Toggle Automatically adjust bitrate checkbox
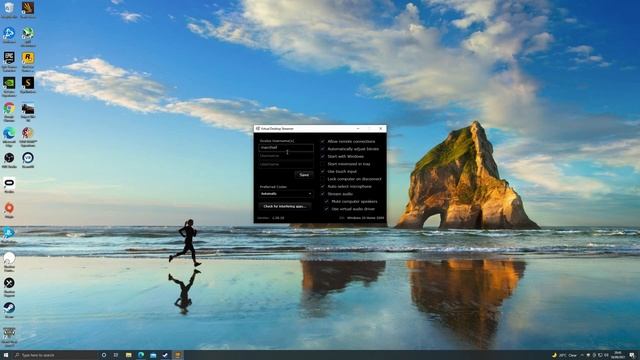This screenshot has height=360, width=640. point(322,149)
